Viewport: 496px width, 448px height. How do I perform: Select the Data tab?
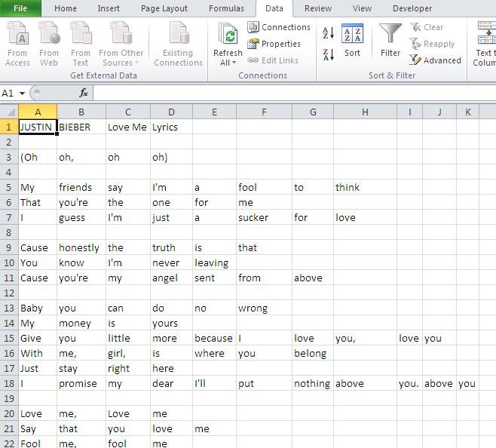[274, 8]
